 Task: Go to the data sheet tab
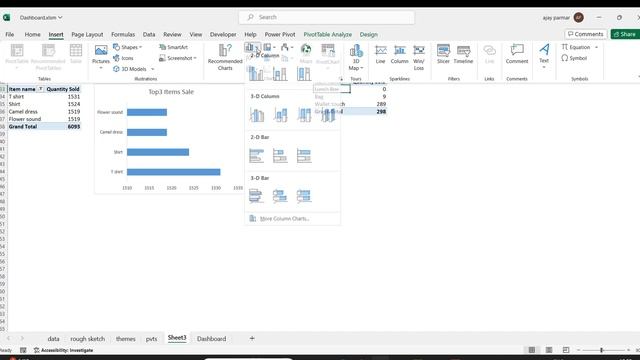click(x=53, y=339)
